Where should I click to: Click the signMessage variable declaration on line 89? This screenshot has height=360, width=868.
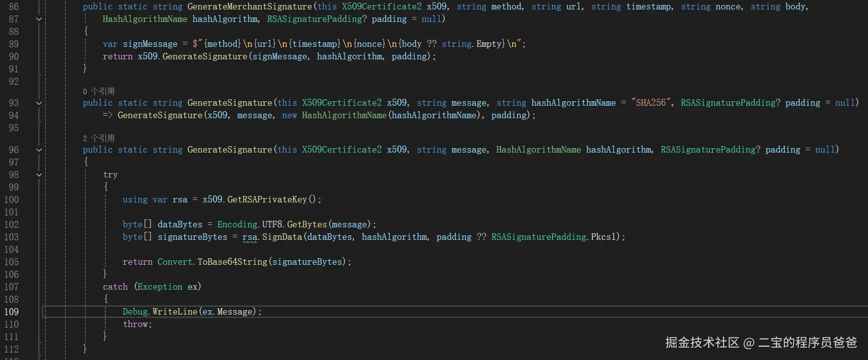click(x=150, y=44)
